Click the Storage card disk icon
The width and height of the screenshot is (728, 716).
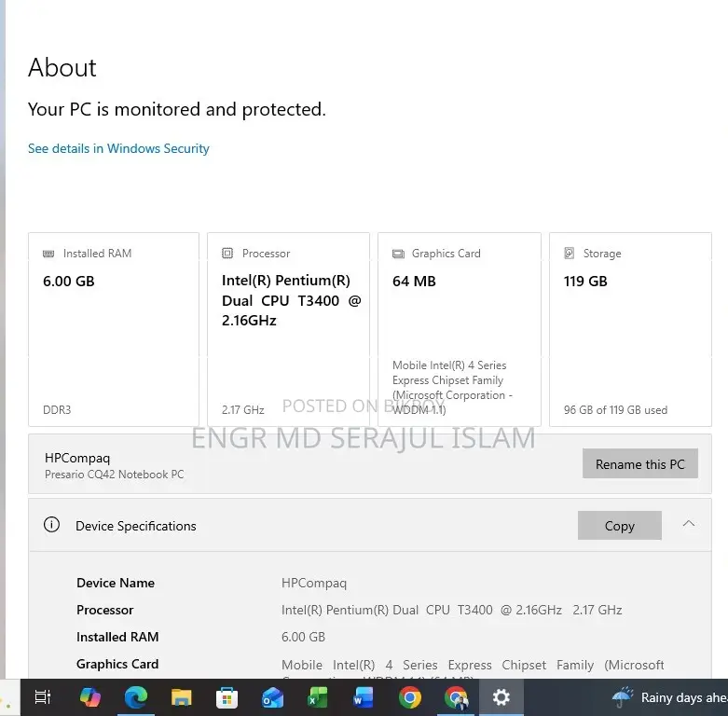coord(570,253)
